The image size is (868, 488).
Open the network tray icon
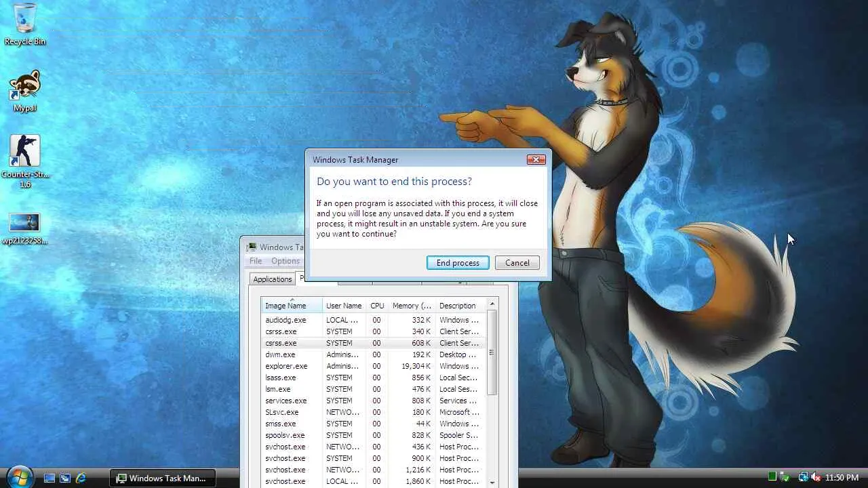pos(803,477)
